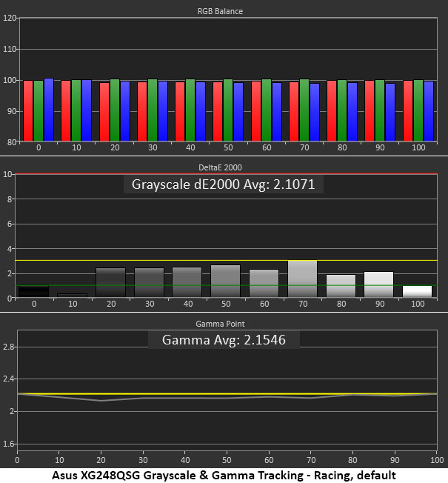448x483 pixels.
Task: Click the DeltaE bar at 40
Action: click(187, 282)
